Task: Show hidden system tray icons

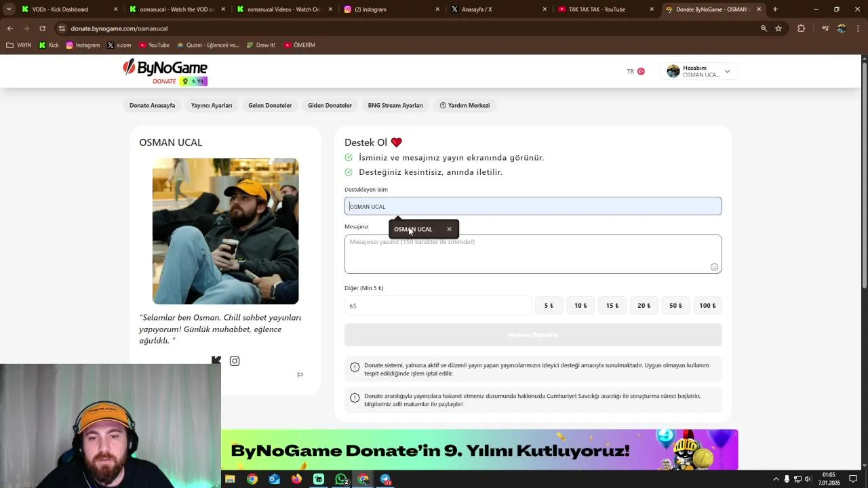Action: pyautogui.click(x=776, y=479)
